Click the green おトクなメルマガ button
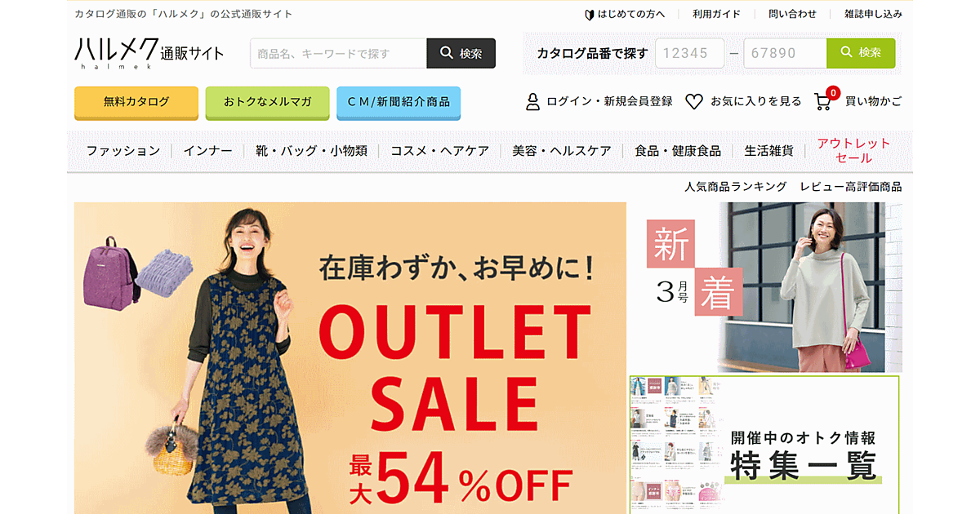The height and width of the screenshot is (514, 980). point(267,102)
